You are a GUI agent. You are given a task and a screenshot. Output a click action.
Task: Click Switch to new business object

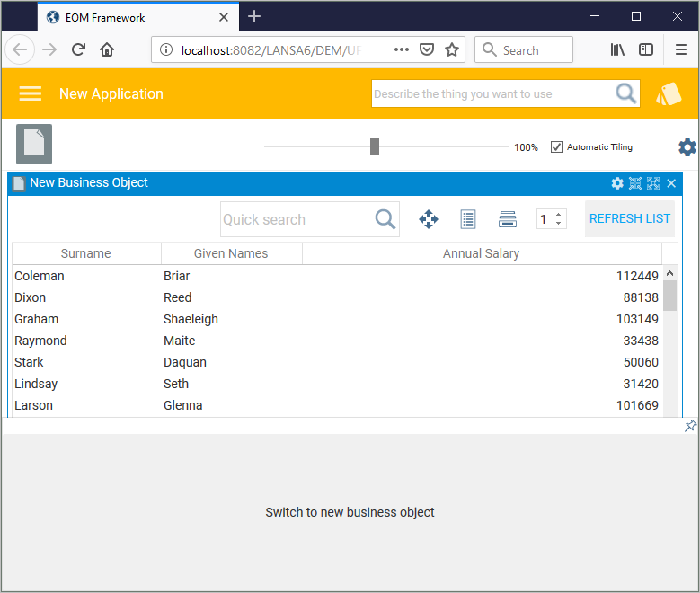[x=350, y=512]
